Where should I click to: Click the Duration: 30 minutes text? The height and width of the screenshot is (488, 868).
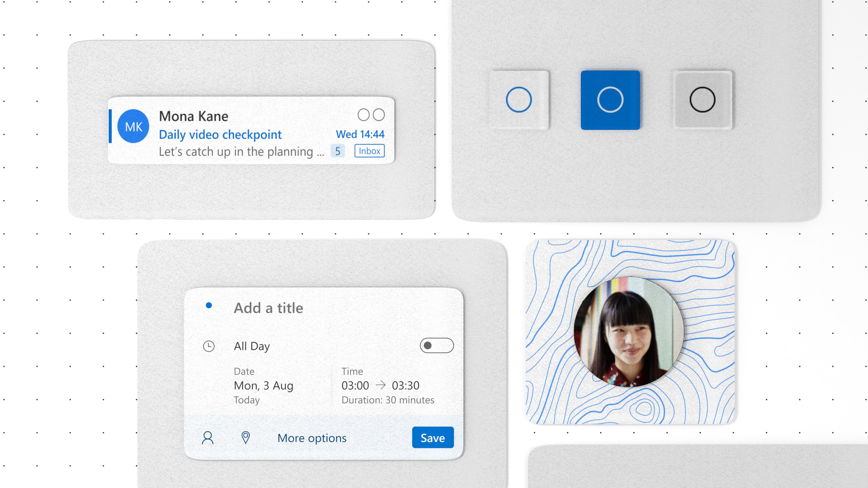pos(388,400)
